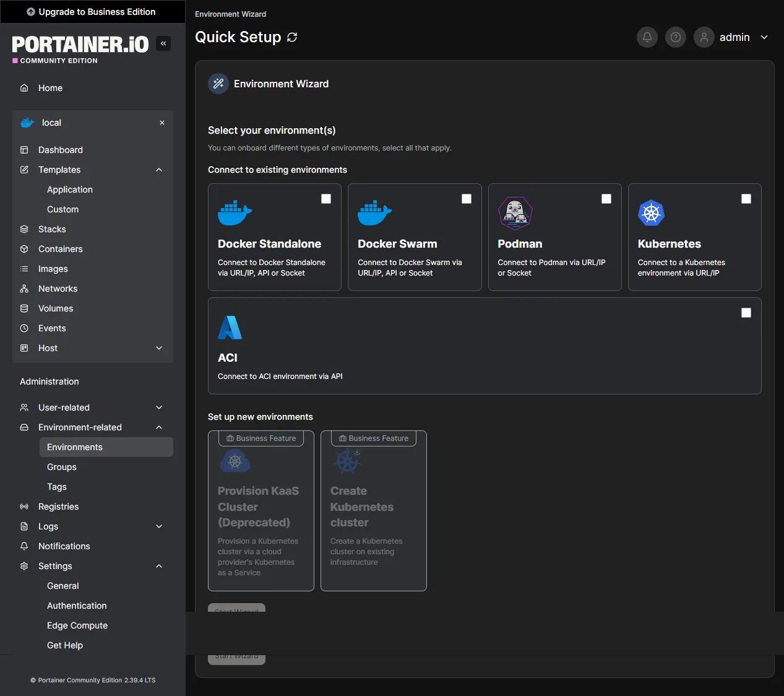Click the Administration heading text
Viewport: 784px width, 696px height.
click(x=50, y=381)
